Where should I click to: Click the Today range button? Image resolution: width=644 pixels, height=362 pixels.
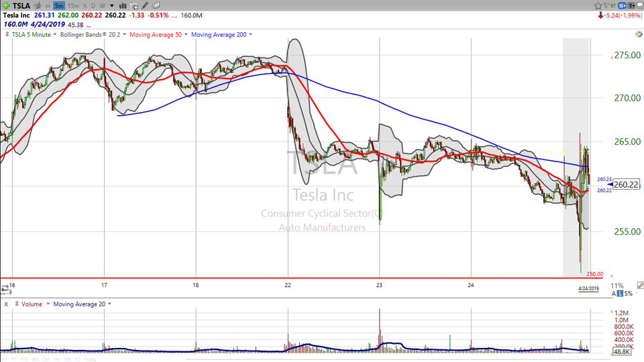(90, 359)
